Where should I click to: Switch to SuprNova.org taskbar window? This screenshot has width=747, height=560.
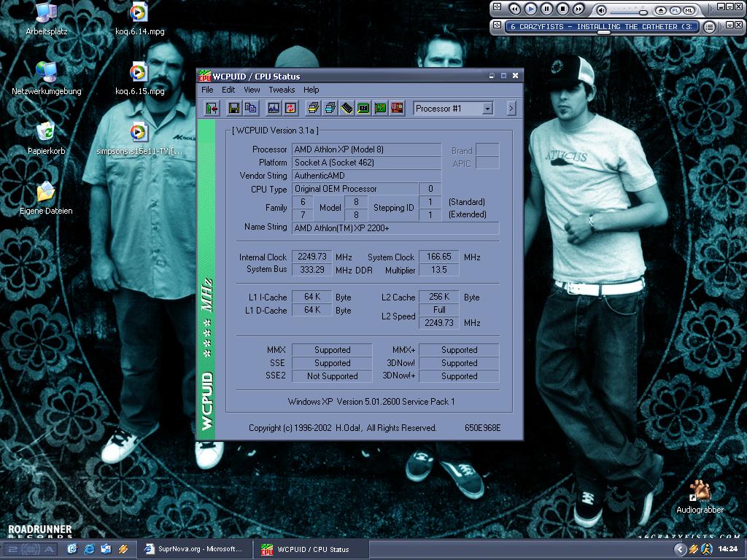tap(193, 549)
